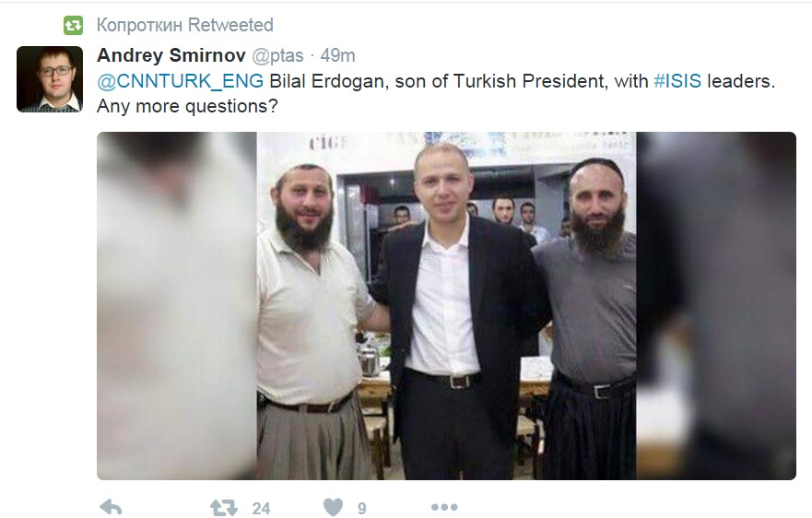Click the "Any more questions?" tweet text

pyautogui.click(x=187, y=106)
